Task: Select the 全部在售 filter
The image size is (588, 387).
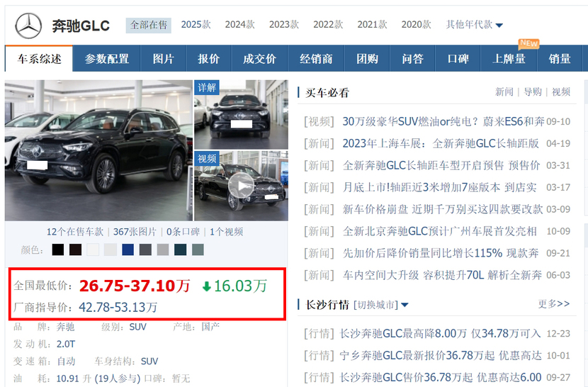Action: (x=149, y=25)
